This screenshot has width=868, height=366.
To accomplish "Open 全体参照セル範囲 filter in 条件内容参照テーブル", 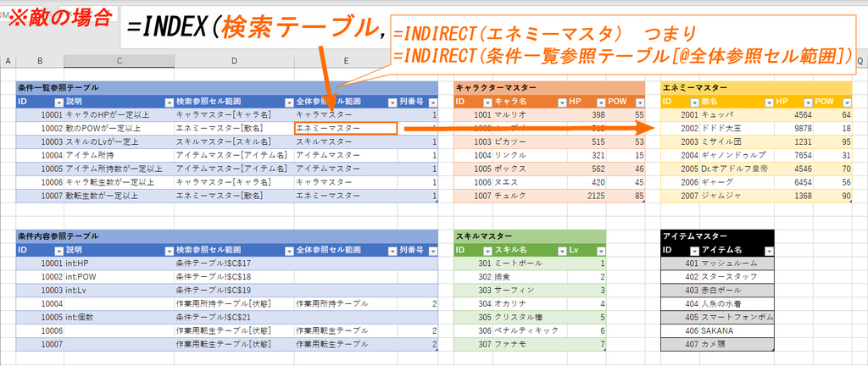I will 392,251.
